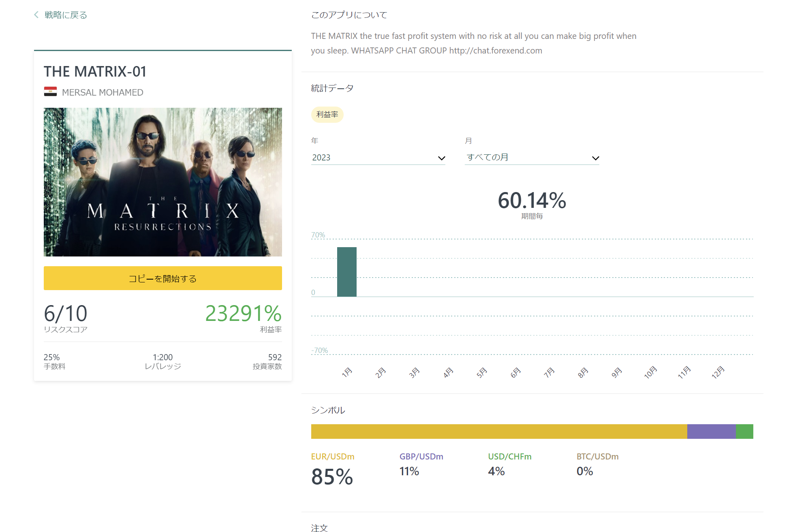Expand the month selector chevron arrow
Image resolution: width=791 pixels, height=532 pixels.
coord(595,158)
